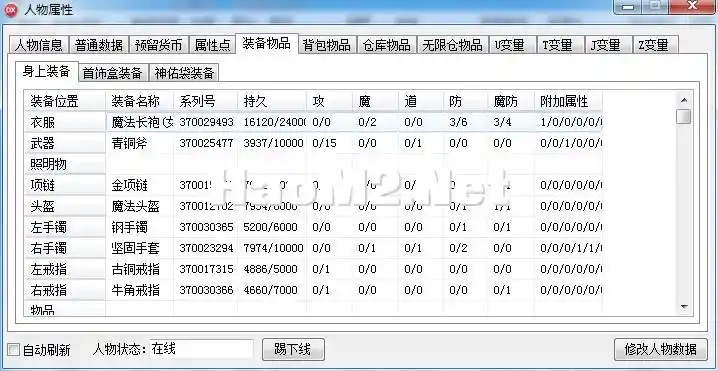Click the 持久 column header
Viewport: 718px width, 371px height.
(x=272, y=101)
